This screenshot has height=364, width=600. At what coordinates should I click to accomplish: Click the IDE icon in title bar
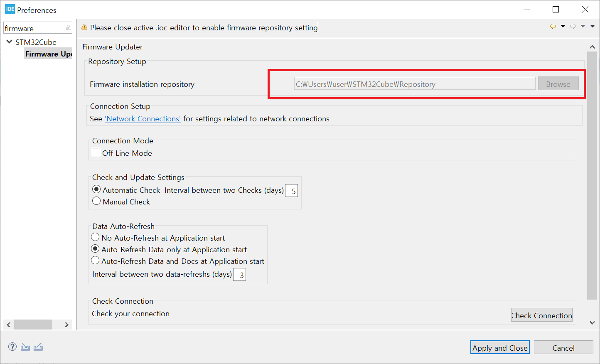pos(10,9)
